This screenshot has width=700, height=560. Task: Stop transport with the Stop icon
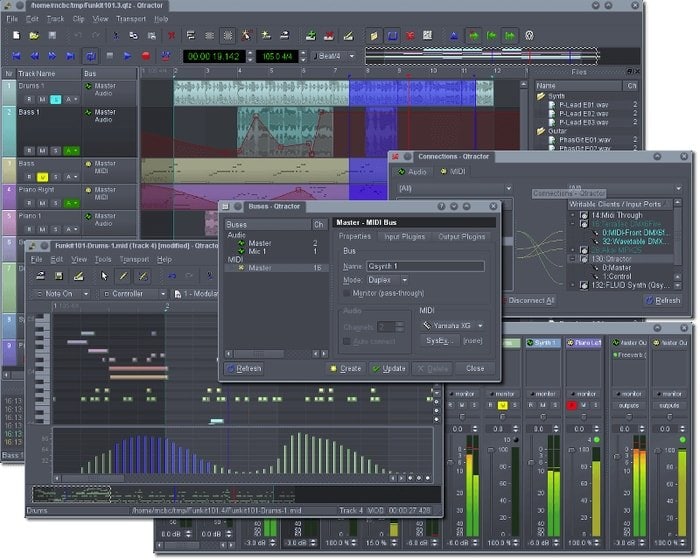pyautogui.click(x=109, y=56)
